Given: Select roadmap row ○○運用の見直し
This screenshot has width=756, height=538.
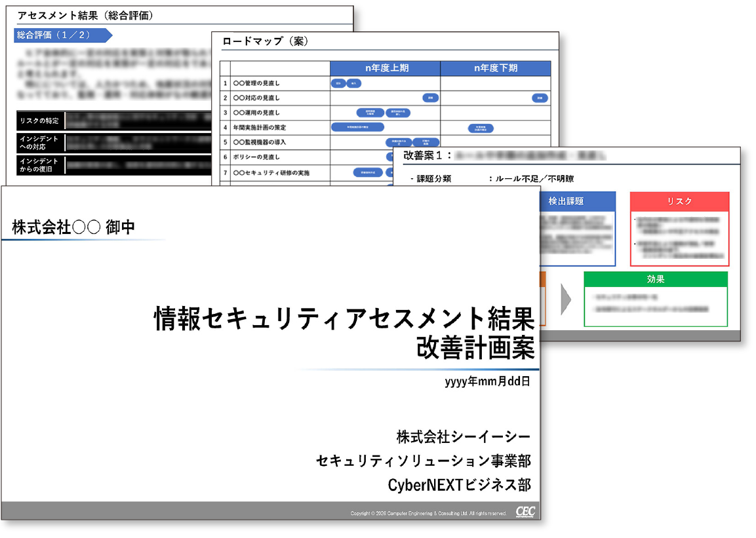Looking at the screenshot, I should [386, 113].
